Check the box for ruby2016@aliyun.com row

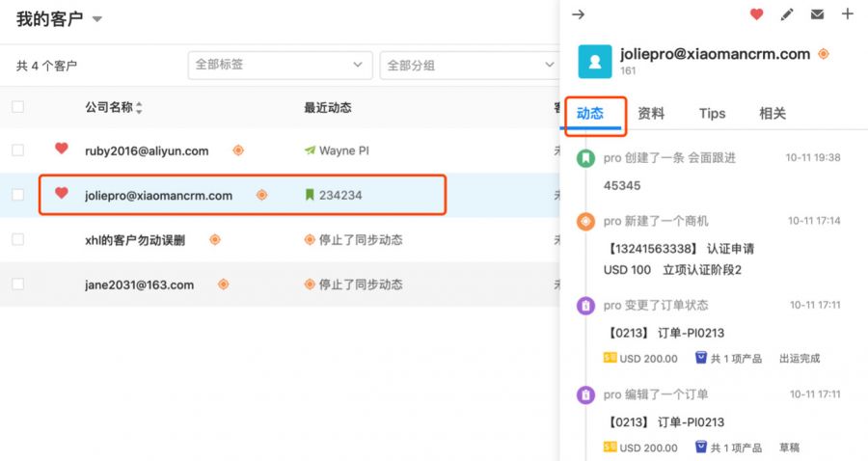click(x=18, y=150)
